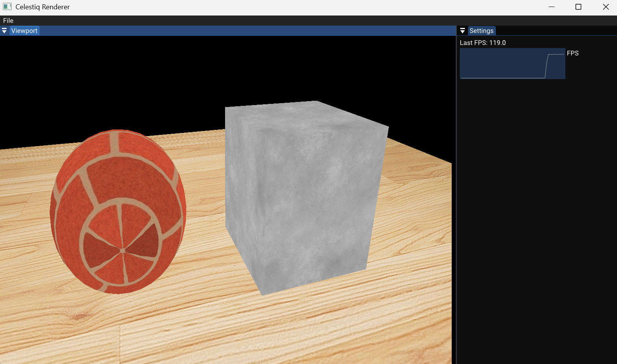Viewport: 617px width, 364px height.
Task: Click the FPS label beside the graph
Action: [x=572, y=53]
